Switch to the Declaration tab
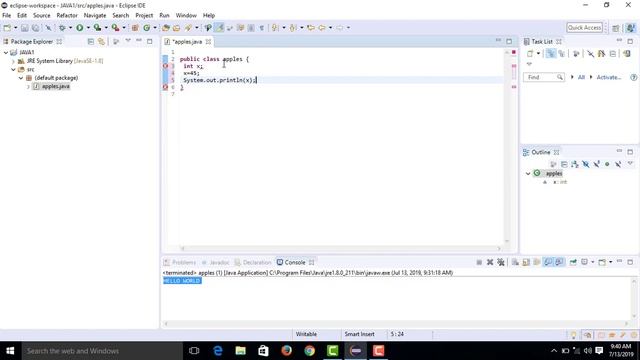 point(253,262)
